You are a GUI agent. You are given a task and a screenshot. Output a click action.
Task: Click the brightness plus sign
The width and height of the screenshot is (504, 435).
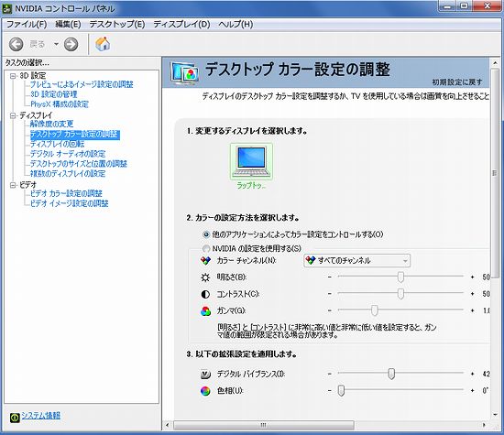[472, 277]
